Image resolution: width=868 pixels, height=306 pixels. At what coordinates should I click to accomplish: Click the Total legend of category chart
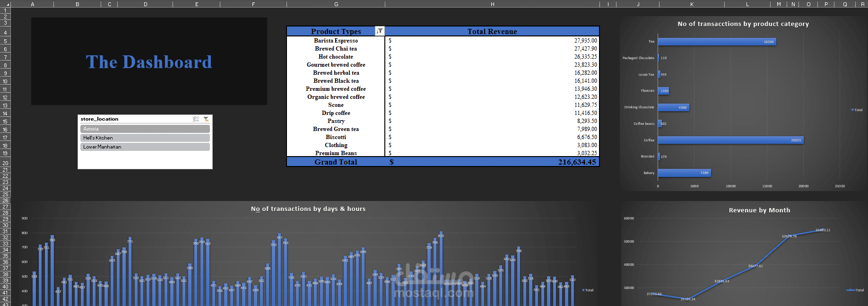pos(857,110)
